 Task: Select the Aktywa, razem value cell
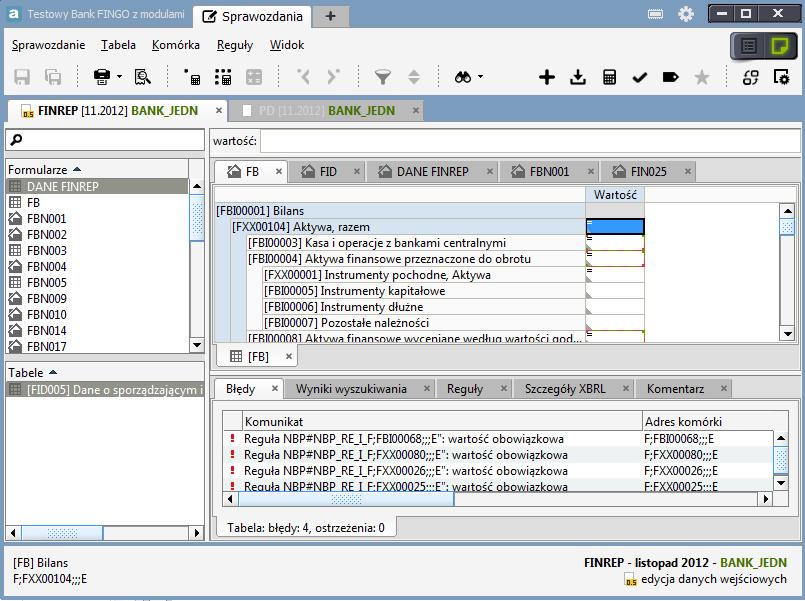[615, 227]
